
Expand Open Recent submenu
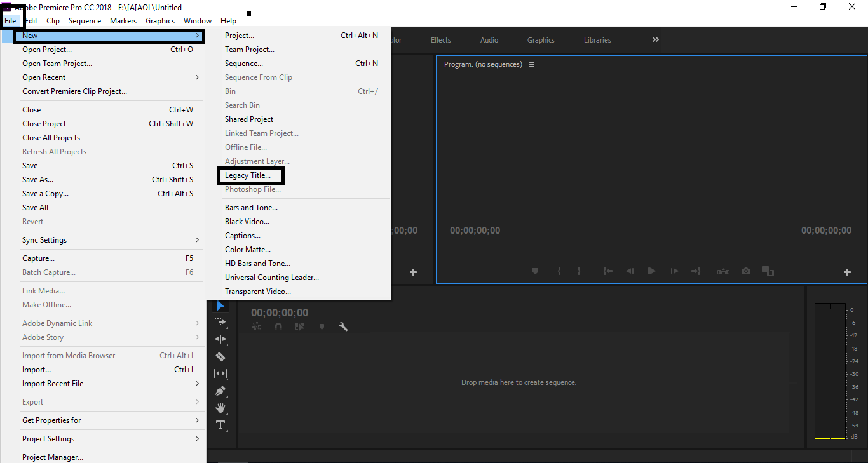(x=111, y=77)
